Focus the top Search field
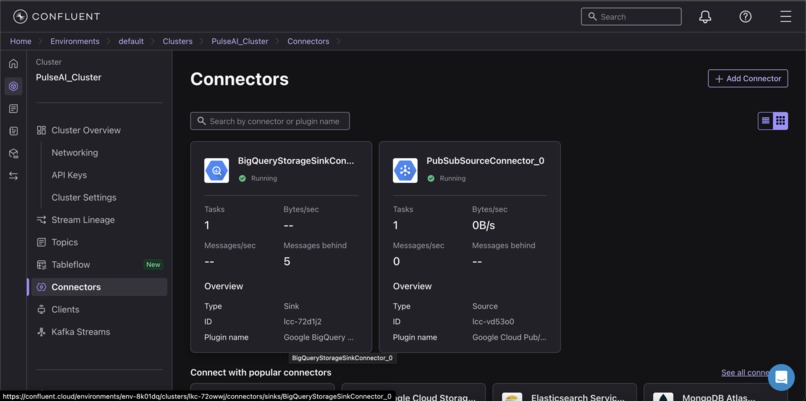Image resolution: width=806 pixels, height=401 pixels. [x=631, y=16]
